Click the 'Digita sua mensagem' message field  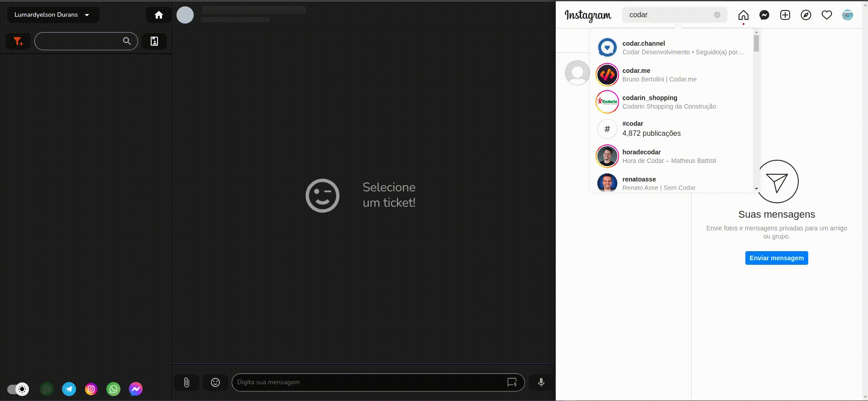378,382
